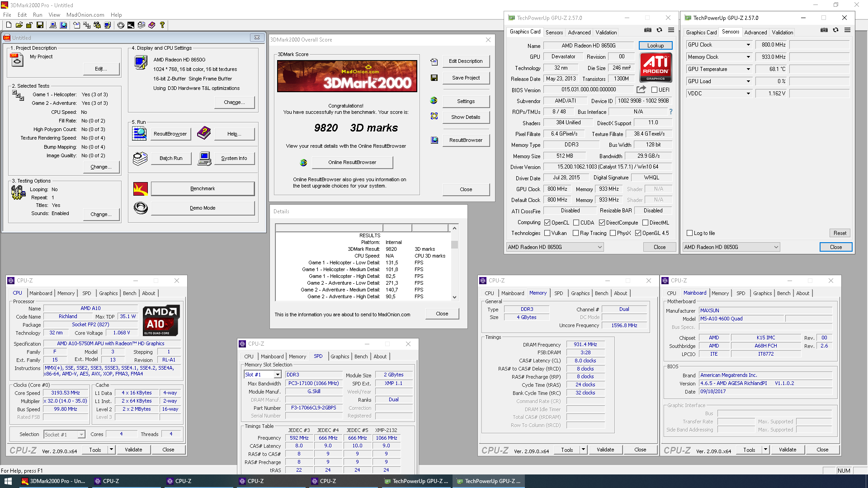Click the 3DMark2000 MadOnion banner image
Viewport: 868px width, 488px height.
(347, 76)
